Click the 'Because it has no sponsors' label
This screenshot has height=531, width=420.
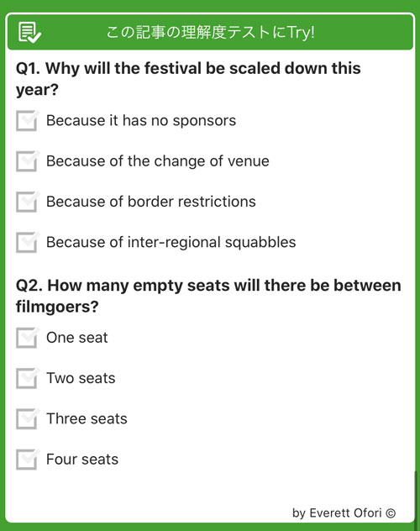coord(141,120)
